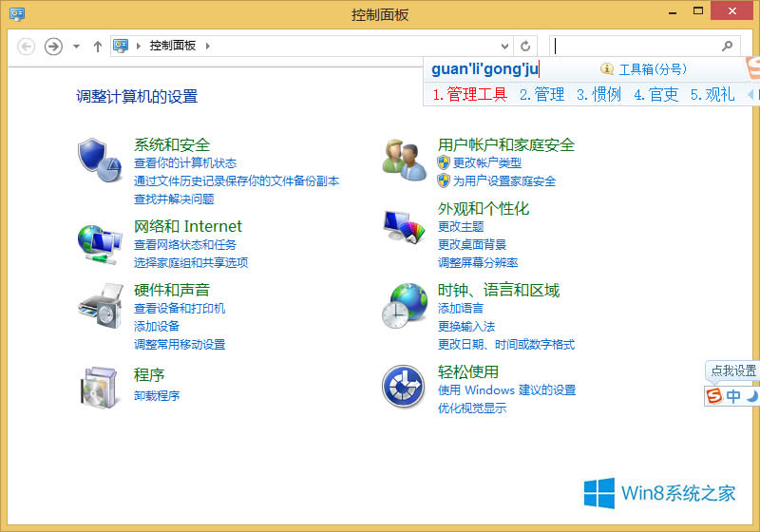The height and width of the screenshot is (532, 760).
Task: Open 通过文件历史记录保存你的文件备份副本 link
Action: coord(237,180)
